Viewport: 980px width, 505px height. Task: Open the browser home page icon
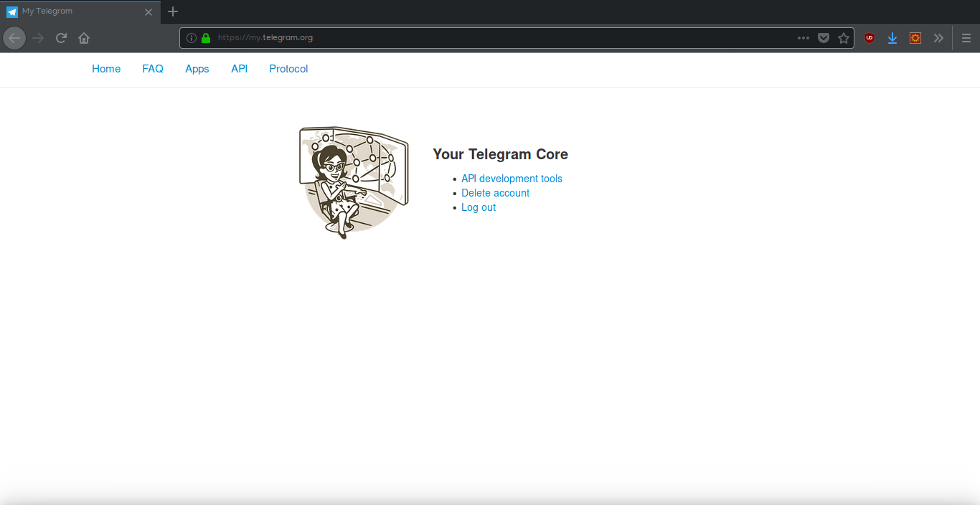84,38
